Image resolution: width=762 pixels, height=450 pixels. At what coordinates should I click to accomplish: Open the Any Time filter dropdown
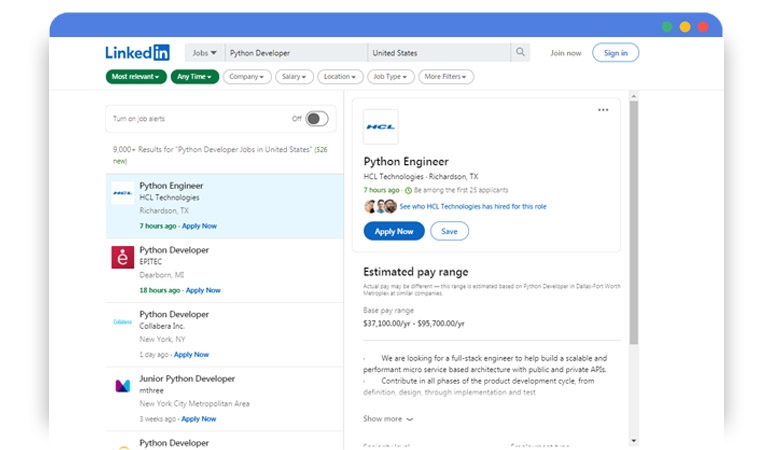(194, 77)
